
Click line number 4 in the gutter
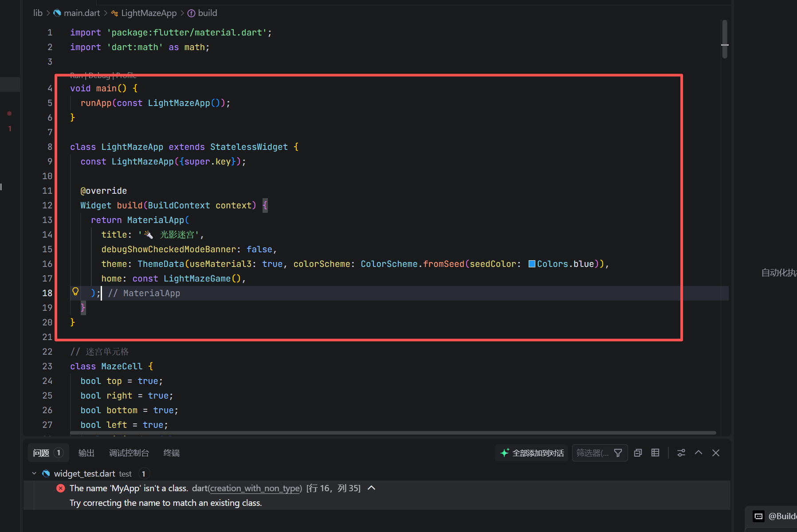pyautogui.click(x=50, y=88)
